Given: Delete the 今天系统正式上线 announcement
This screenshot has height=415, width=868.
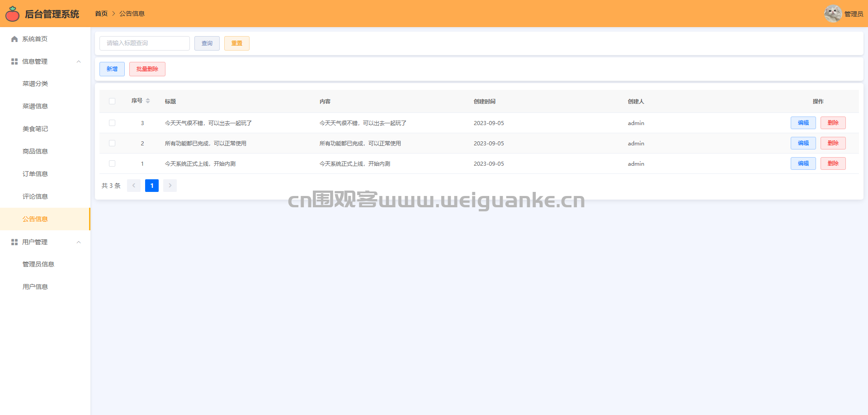Looking at the screenshot, I should coord(833,163).
